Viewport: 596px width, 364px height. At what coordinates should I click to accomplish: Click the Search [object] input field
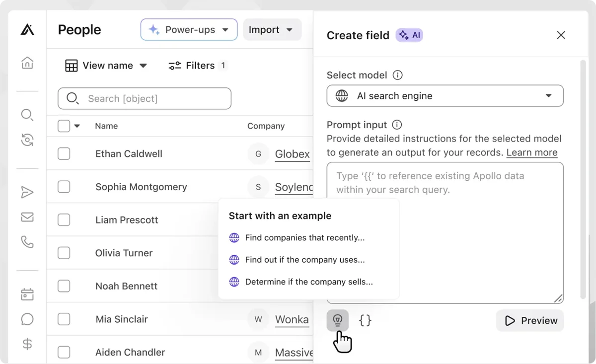point(145,98)
